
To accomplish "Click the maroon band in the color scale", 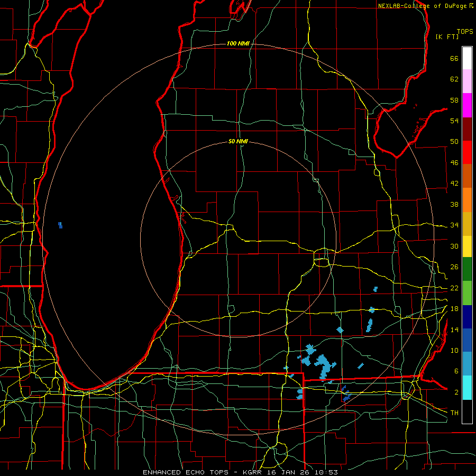I will click(x=467, y=129).
